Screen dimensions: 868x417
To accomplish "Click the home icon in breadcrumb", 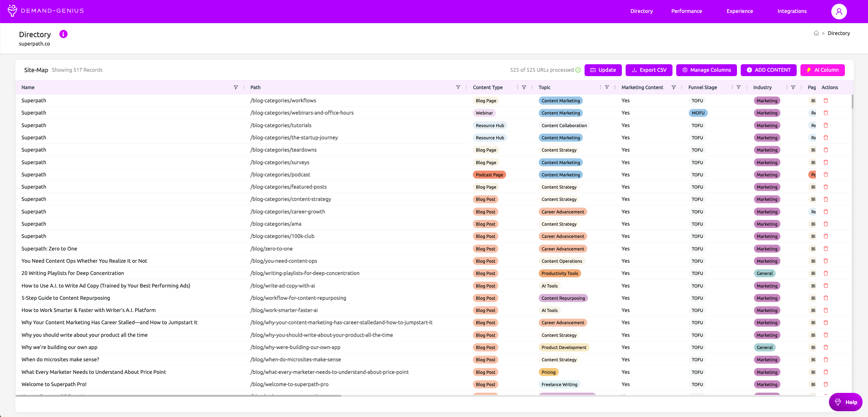I will [x=816, y=33].
